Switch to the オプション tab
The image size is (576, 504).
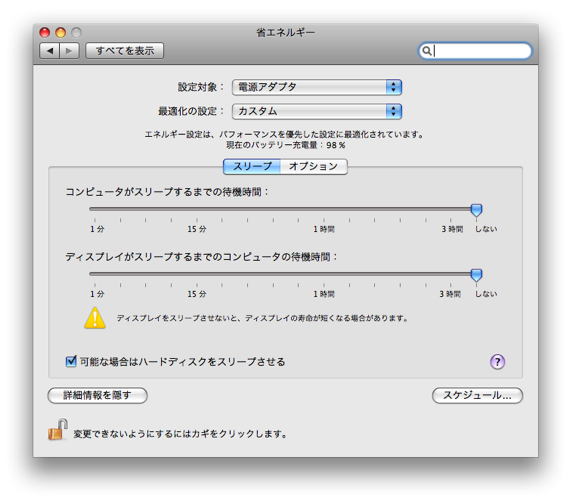pyautogui.click(x=314, y=166)
